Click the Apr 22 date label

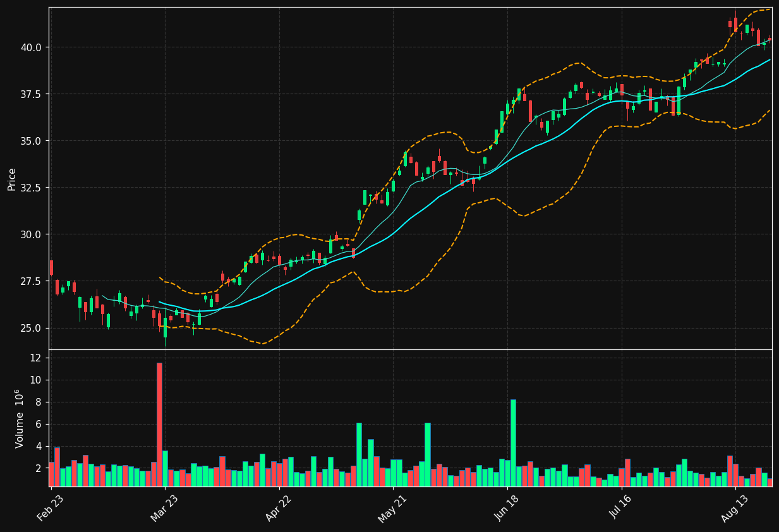pos(279,507)
